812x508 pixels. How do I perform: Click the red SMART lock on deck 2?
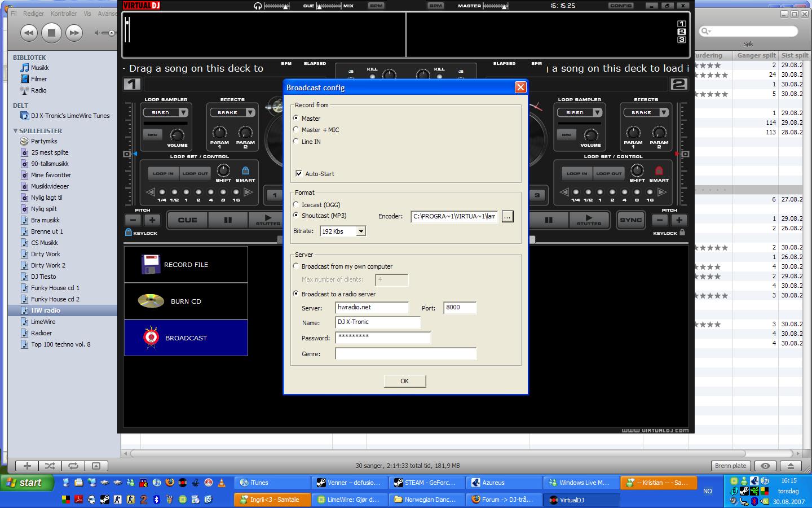[x=659, y=170]
